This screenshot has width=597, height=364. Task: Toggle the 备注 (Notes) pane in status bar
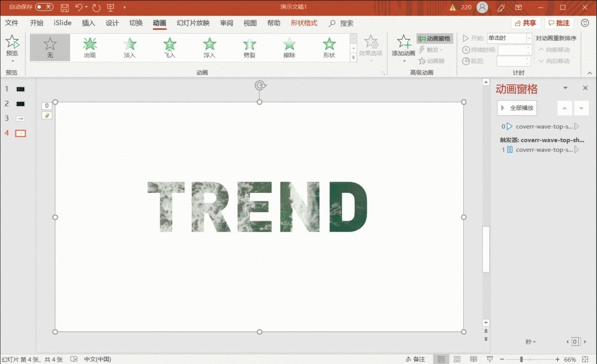tap(415, 359)
